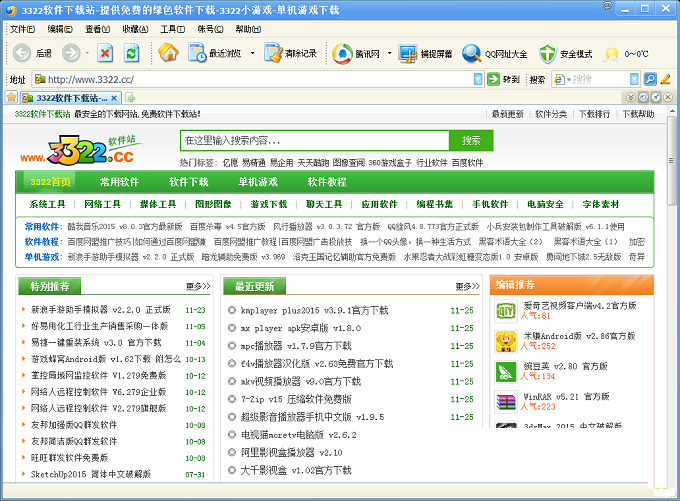Image resolution: width=680 pixels, height=501 pixels.
Task: Open the 编辑(E) menu
Action: click(x=60, y=29)
